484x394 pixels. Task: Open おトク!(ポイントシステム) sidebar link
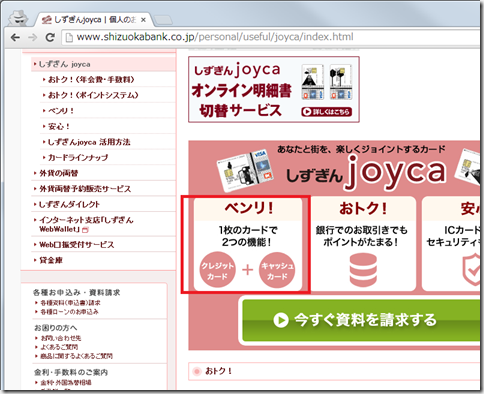tap(93, 95)
